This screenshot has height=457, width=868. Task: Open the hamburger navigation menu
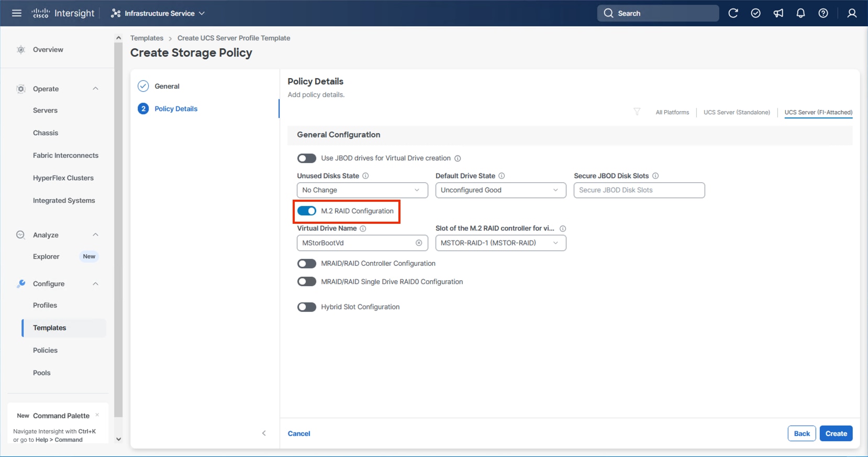(17, 13)
